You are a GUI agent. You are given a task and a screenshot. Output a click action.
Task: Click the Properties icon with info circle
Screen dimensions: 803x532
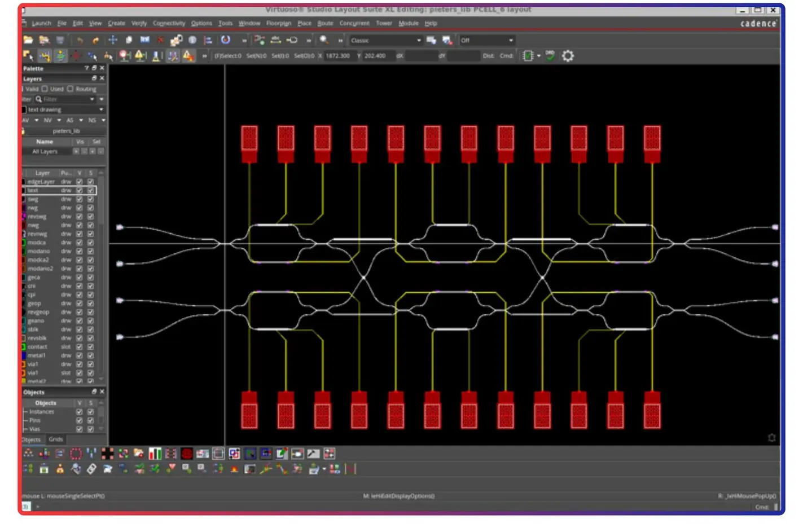[192, 40]
